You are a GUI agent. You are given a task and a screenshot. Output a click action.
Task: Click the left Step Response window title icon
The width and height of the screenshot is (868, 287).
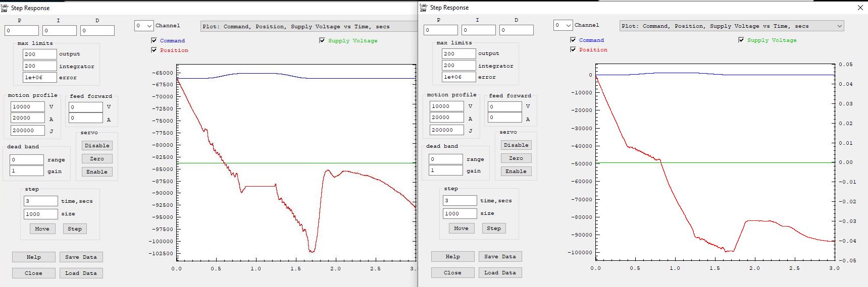coord(5,8)
